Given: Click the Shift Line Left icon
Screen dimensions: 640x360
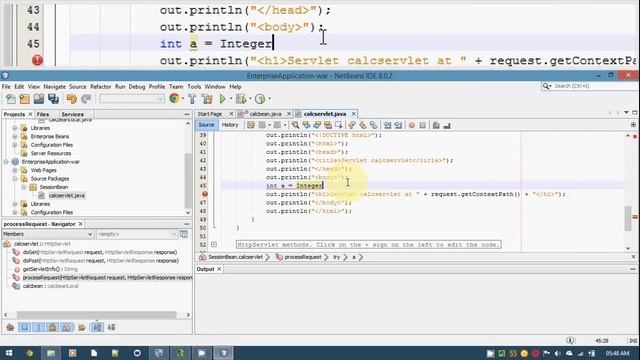Looking at the screenshot, I should point(387,125).
